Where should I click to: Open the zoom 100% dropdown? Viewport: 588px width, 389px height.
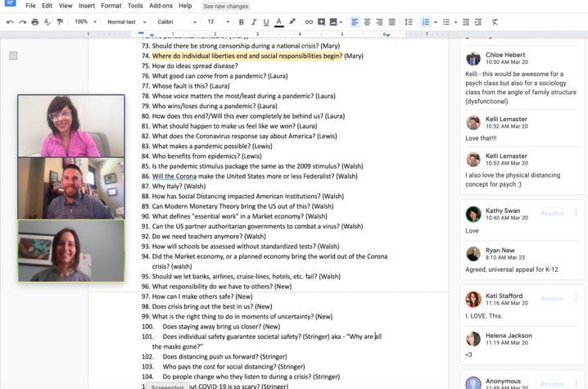pos(85,22)
